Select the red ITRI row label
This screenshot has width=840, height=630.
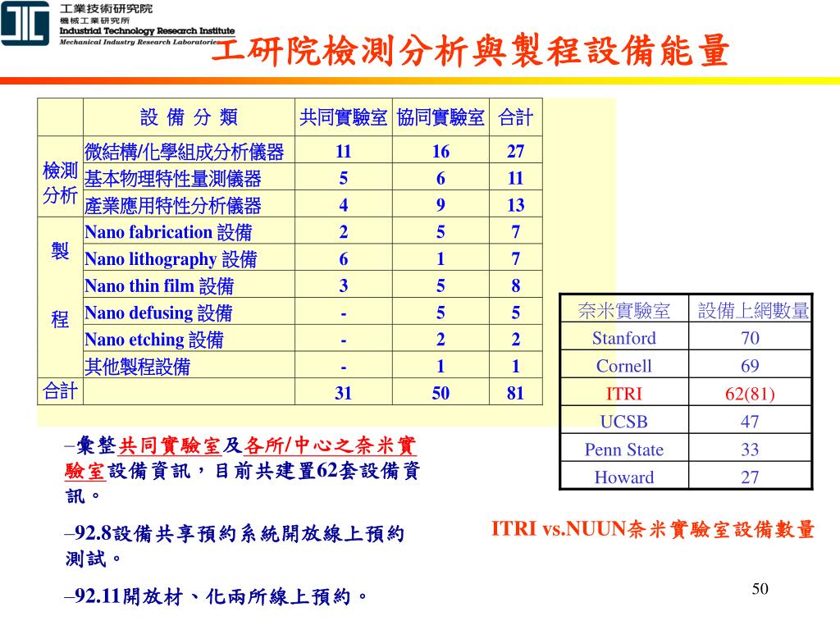pyautogui.click(x=624, y=394)
